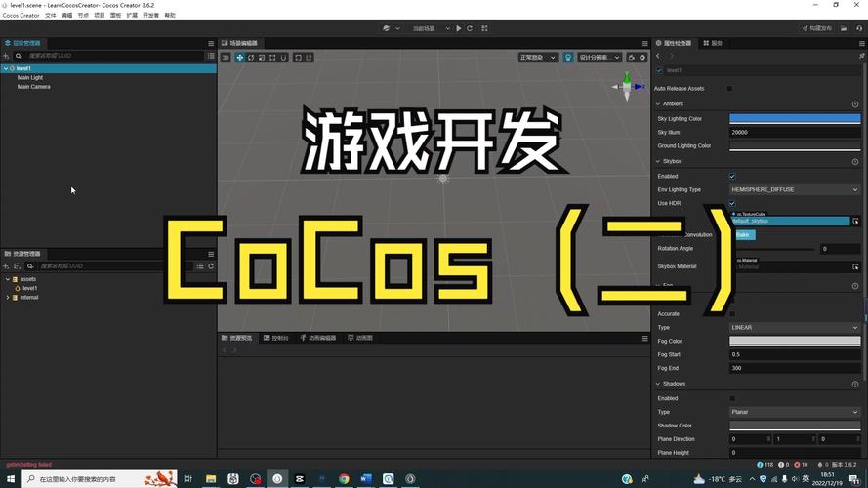Select the Move gizmo tool in scene toolbar
The image size is (868, 488).
coord(238,58)
